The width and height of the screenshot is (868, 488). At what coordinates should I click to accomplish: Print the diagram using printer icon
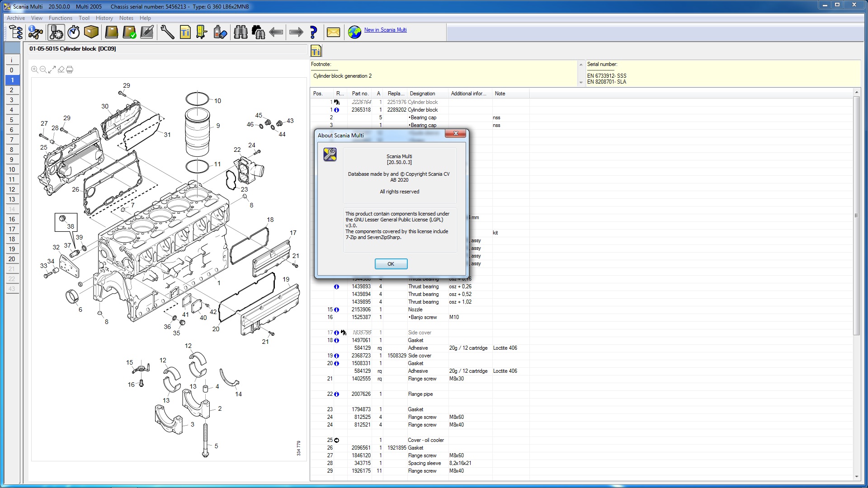click(x=70, y=70)
